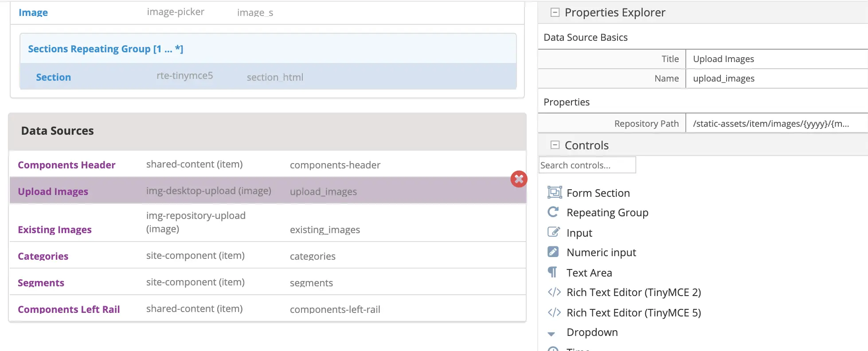Click the Numeric input control icon

tap(553, 252)
